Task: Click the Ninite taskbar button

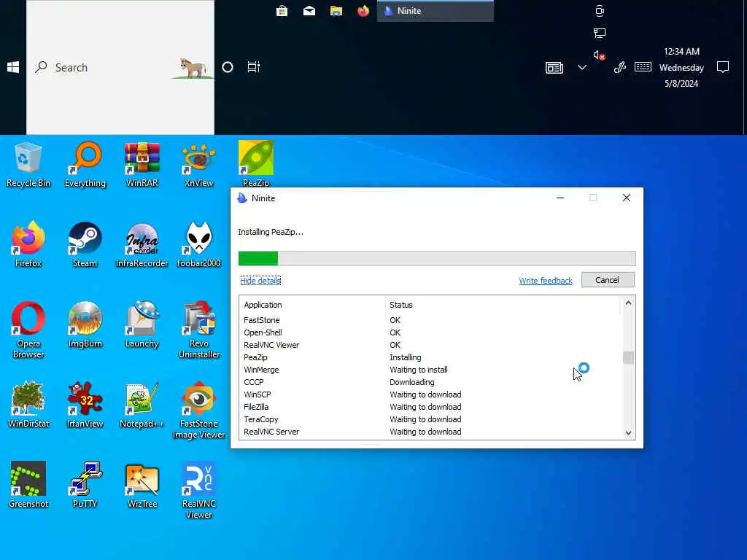Action: pyautogui.click(x=436, y=10)
